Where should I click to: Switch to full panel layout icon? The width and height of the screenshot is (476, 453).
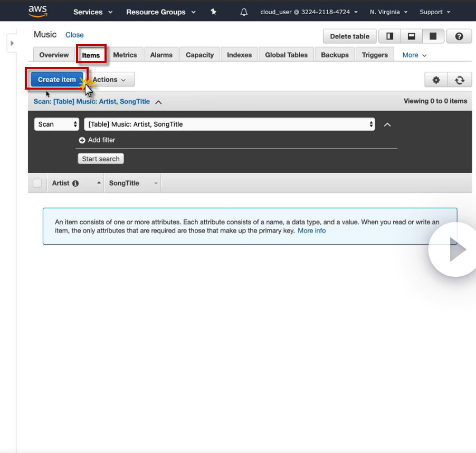[x=433, y=36]
